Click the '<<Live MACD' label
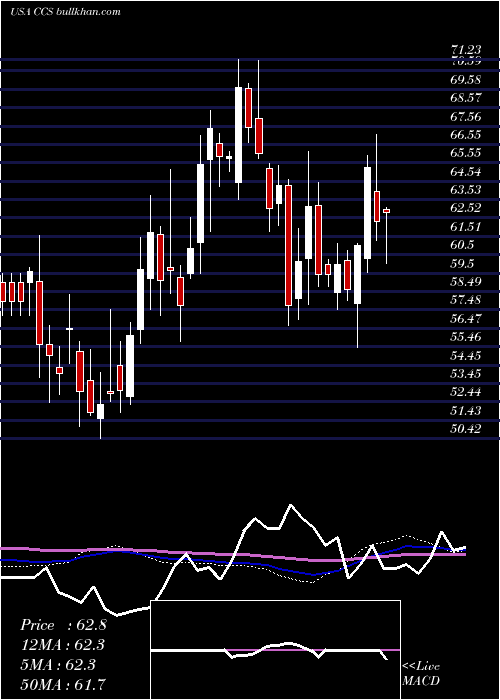The width and height of the screenshot is (500, 700). (421, 673)
